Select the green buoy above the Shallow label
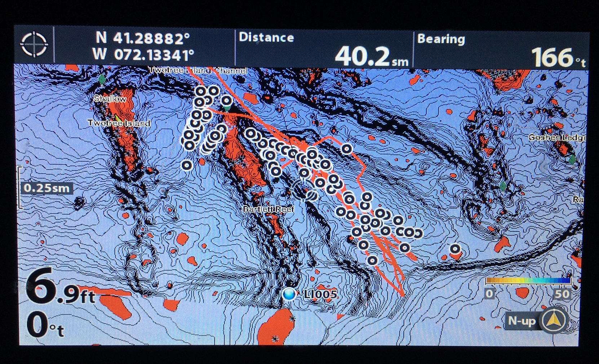 (x=103, y=79)
